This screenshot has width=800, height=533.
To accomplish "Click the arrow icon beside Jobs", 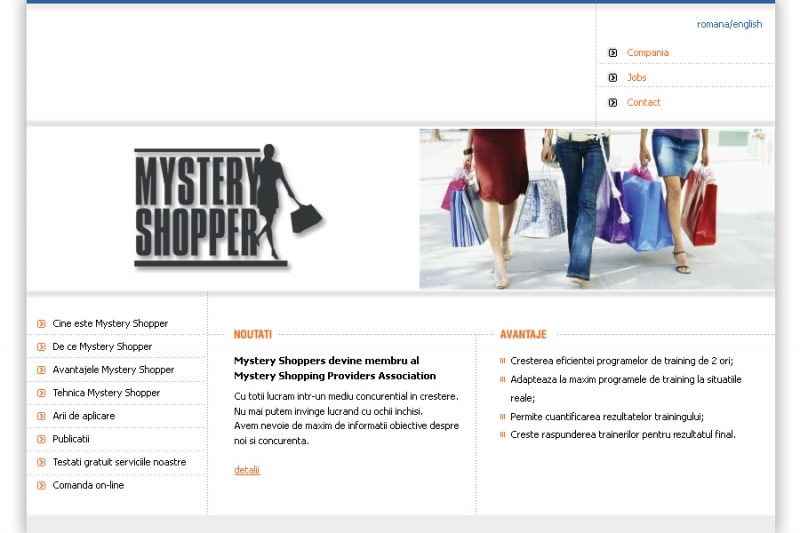I will 613,78.
